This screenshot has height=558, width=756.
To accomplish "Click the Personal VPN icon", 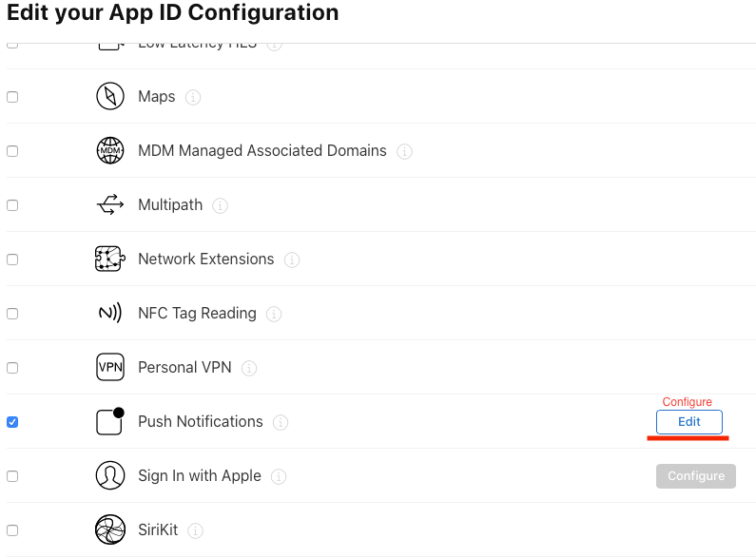I will click(110, 367).
